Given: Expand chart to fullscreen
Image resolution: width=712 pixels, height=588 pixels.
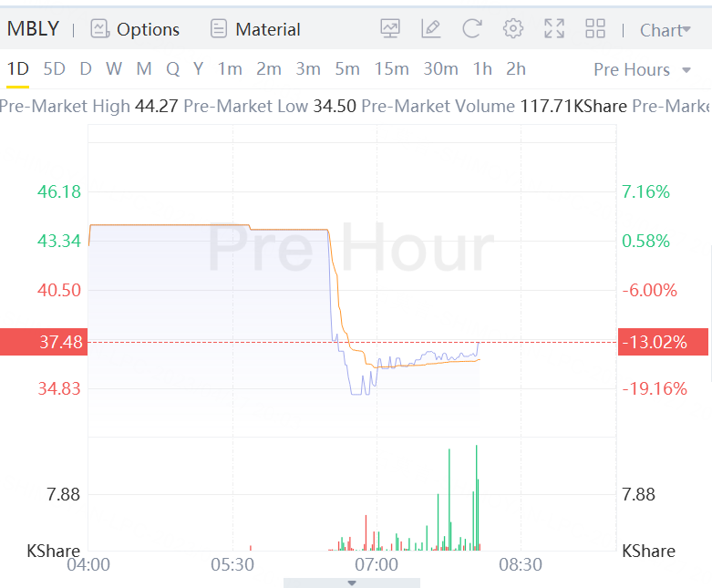Looking at the screenshot, I should [x=554, y=29].
